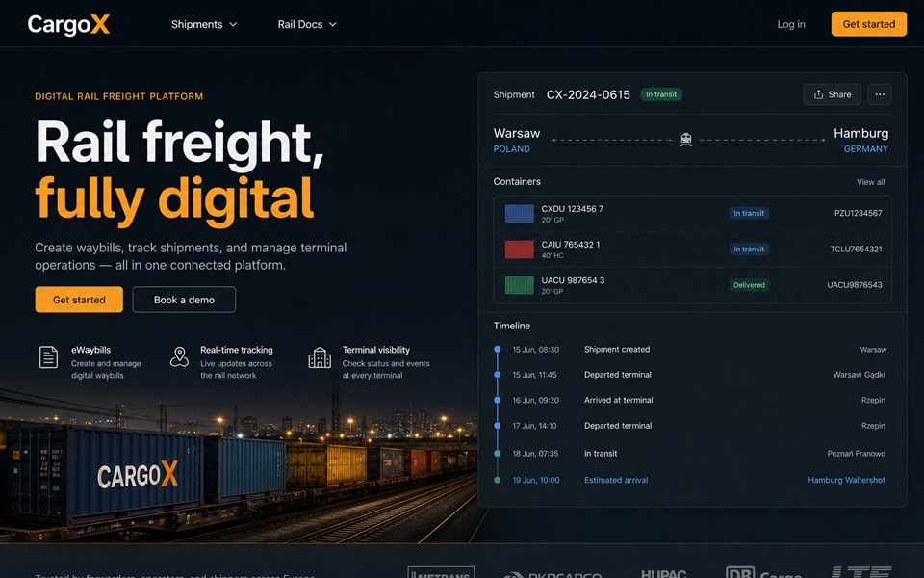Click the GERMANY country label
The width and height of the screenshot is (924, 578).
pyautogui.click(x=865, y=149)
